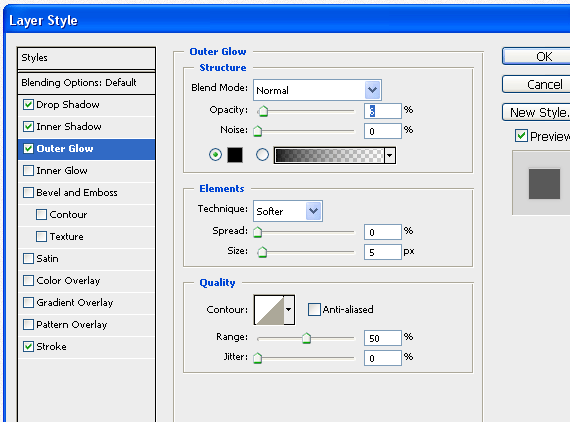Viewport: 570px width, 422px height.
Task: Enable the Bevel and Emboss checkbox
Action: [28, 192]
